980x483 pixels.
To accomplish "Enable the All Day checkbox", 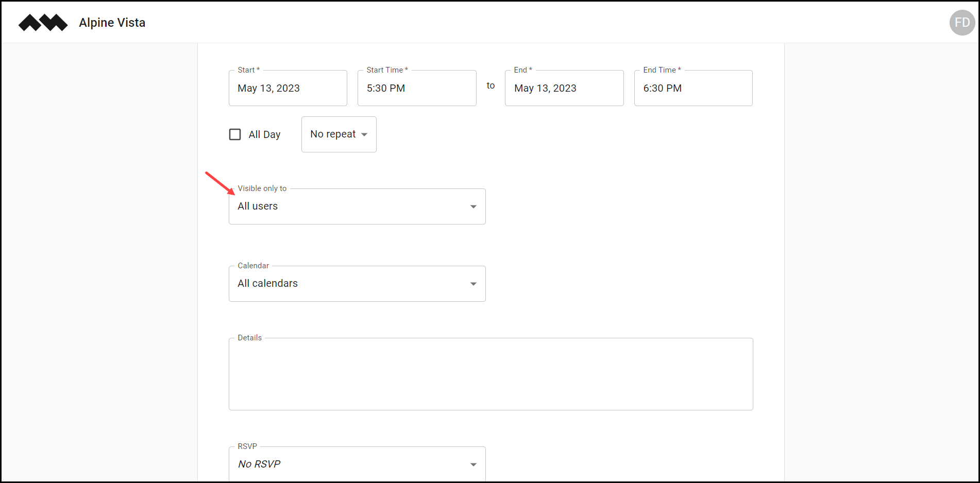I will tap(235, 134).
